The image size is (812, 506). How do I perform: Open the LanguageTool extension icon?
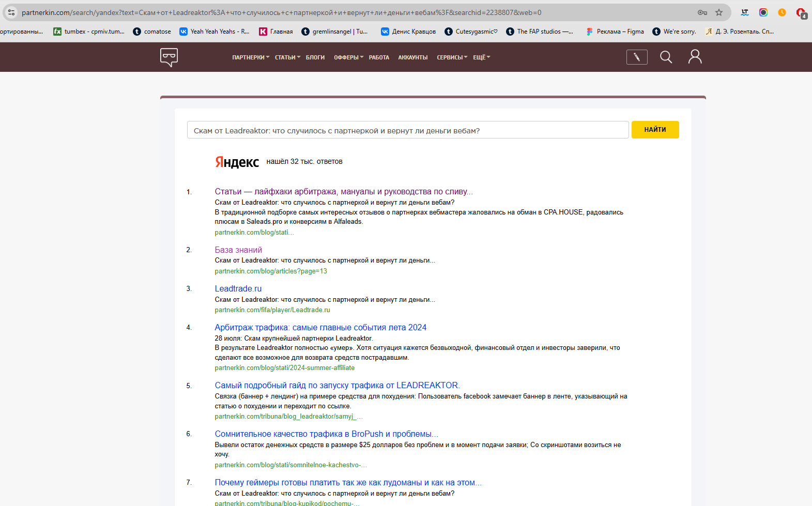745,12
